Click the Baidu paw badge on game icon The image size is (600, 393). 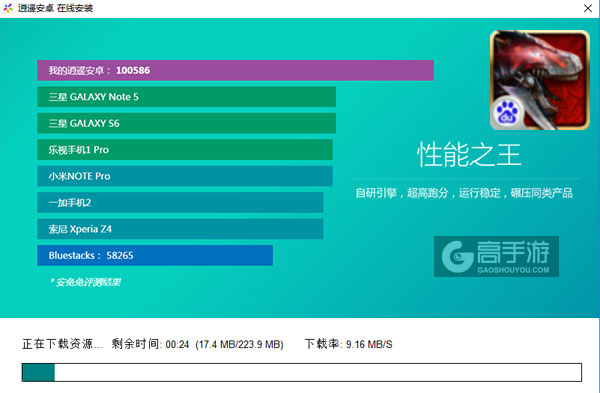pyautogui.click(x=507, y=113)
